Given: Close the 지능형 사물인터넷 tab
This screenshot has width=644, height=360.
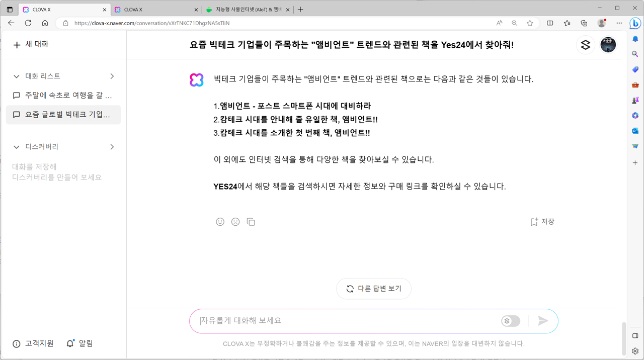Looking at the screenshot, I should 288,10.
